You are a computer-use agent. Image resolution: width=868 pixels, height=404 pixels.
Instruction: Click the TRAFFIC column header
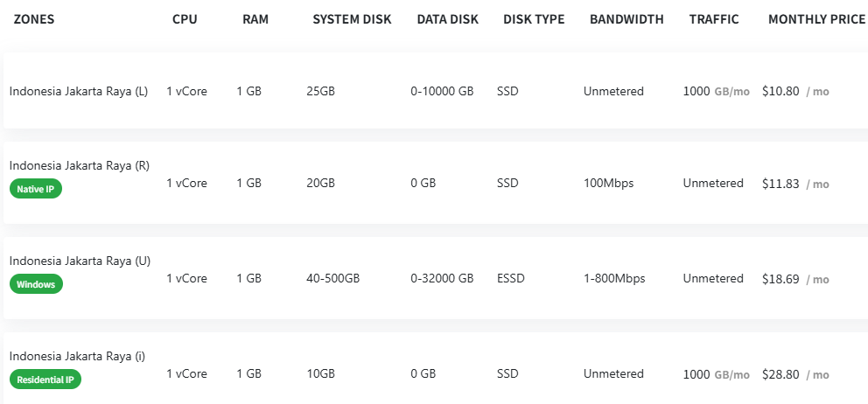(713, 19)
